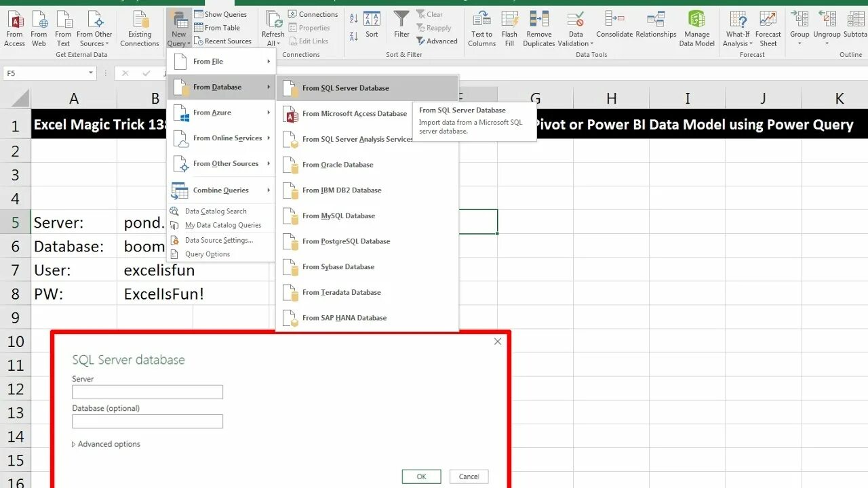868x488 pixels.
Task: Open Relationships tool
Action: click(656, 24)
